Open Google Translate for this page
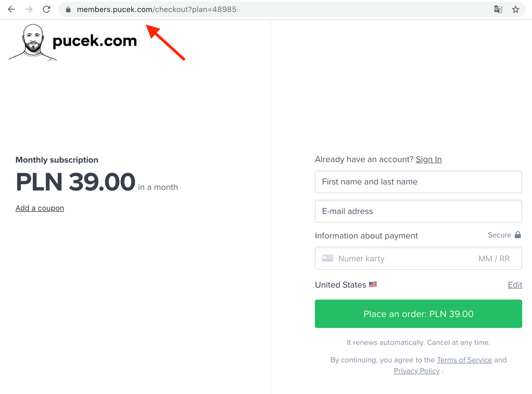532x394 pixels. [x=498, y=10]
